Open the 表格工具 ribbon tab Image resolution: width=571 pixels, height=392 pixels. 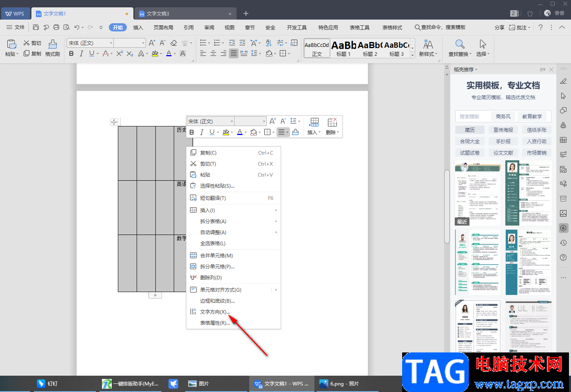pyautogui.click(x=360, y=27)
